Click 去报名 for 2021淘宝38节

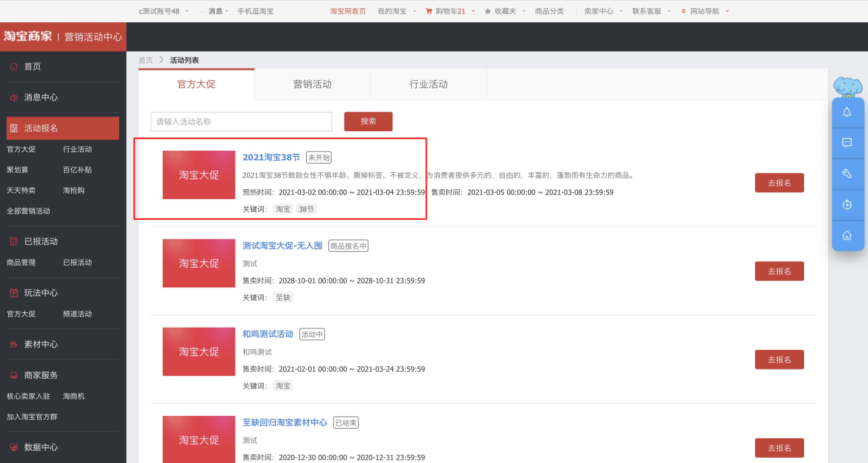coord(779,183)
